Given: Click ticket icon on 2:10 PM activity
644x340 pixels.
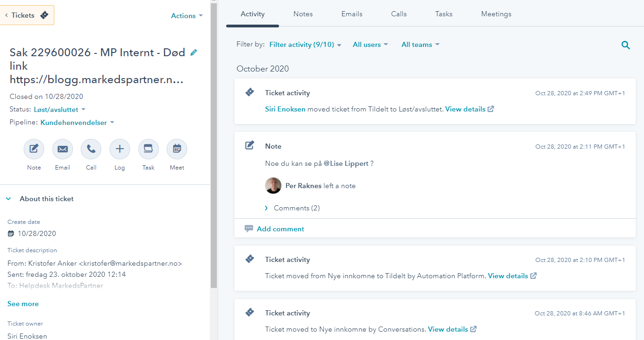Looking at the screenshot, I should point(250,259).
